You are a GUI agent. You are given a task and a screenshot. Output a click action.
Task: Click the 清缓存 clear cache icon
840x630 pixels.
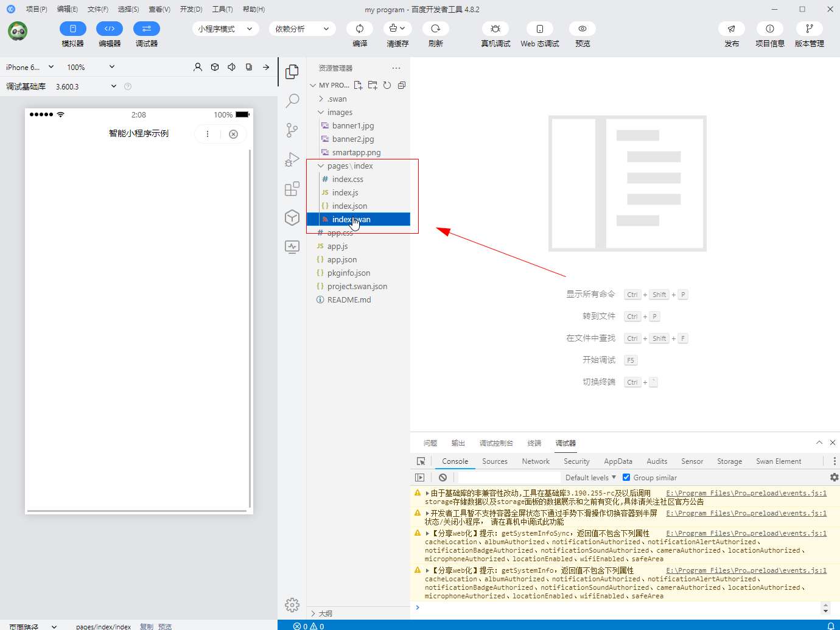(x=397, y=29)
